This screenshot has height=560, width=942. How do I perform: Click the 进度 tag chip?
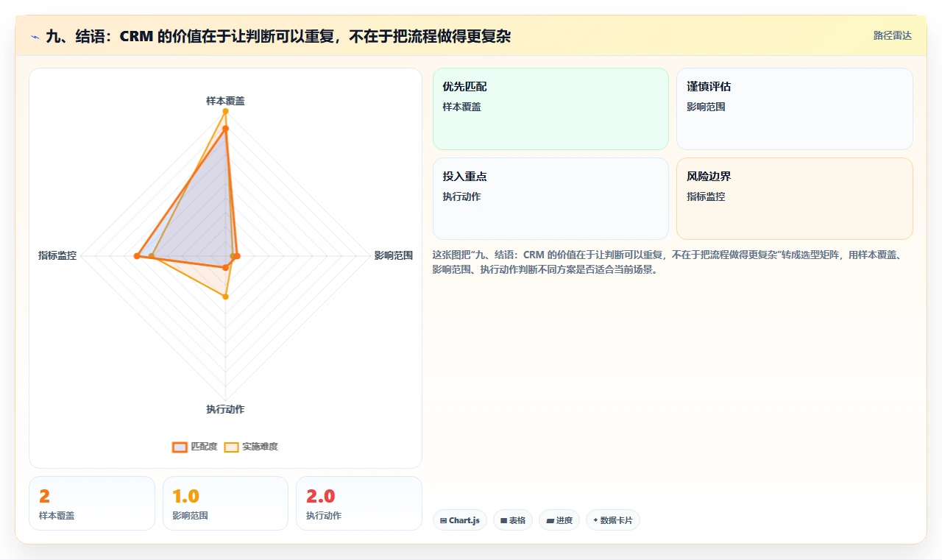click(559, 520)
